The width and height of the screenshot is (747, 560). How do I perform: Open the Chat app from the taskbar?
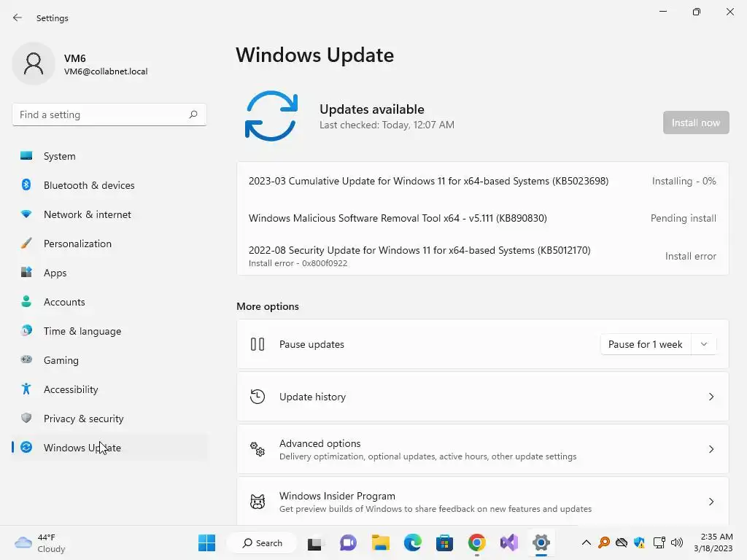[x=348, y=542]
